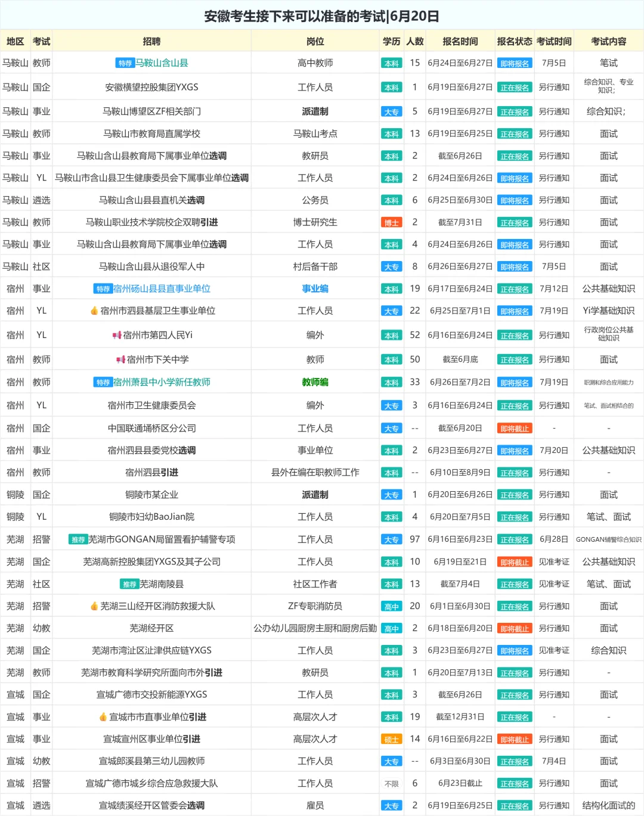Select 宣城广德市交投新能源YXGS cell
The width and height of the screenshot is (644, 816).
pos(151,694)
